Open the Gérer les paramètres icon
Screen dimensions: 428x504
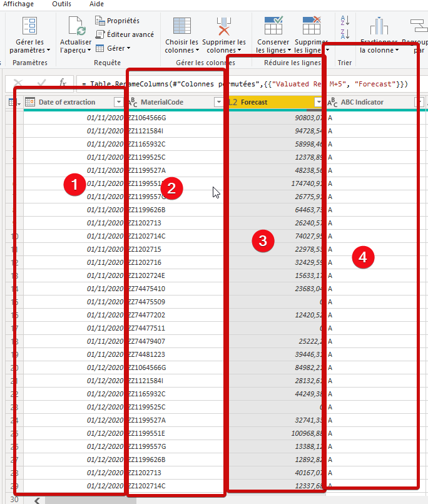click(29, 26)
